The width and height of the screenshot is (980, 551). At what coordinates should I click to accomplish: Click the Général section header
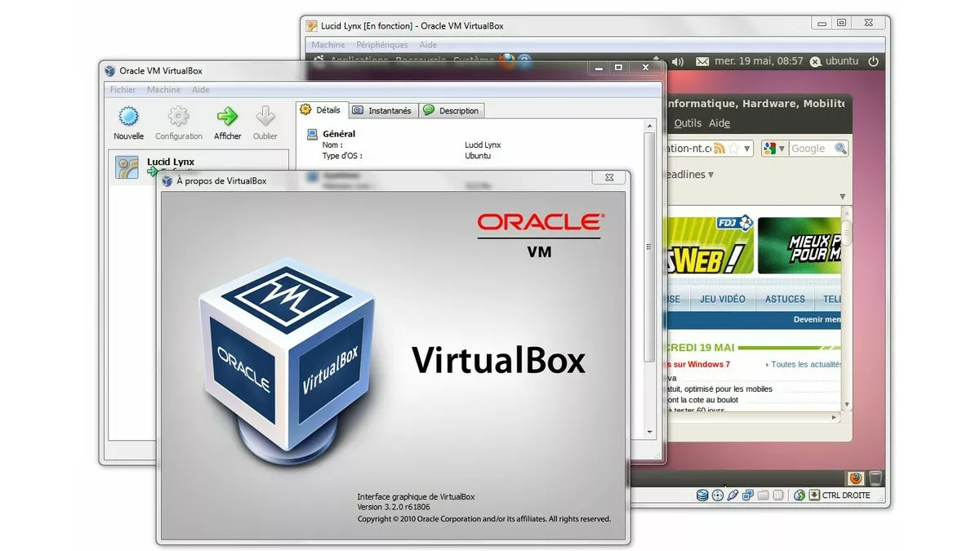click(339, 134)
